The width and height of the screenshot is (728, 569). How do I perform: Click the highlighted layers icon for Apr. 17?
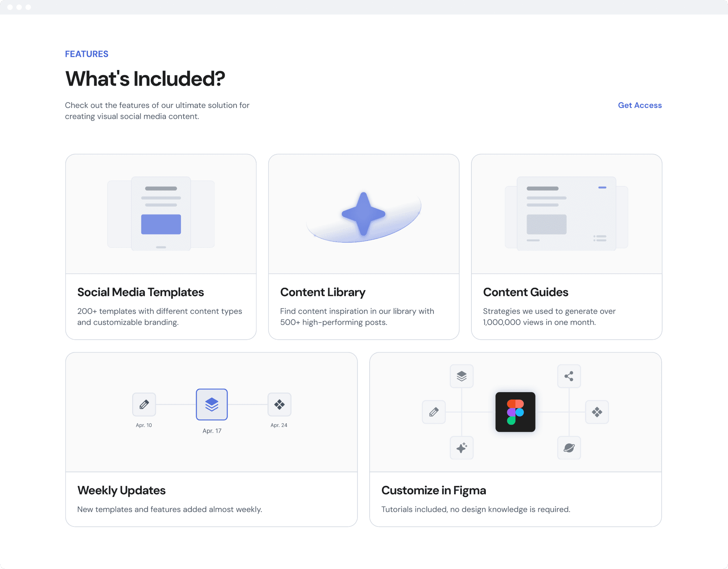212,404
